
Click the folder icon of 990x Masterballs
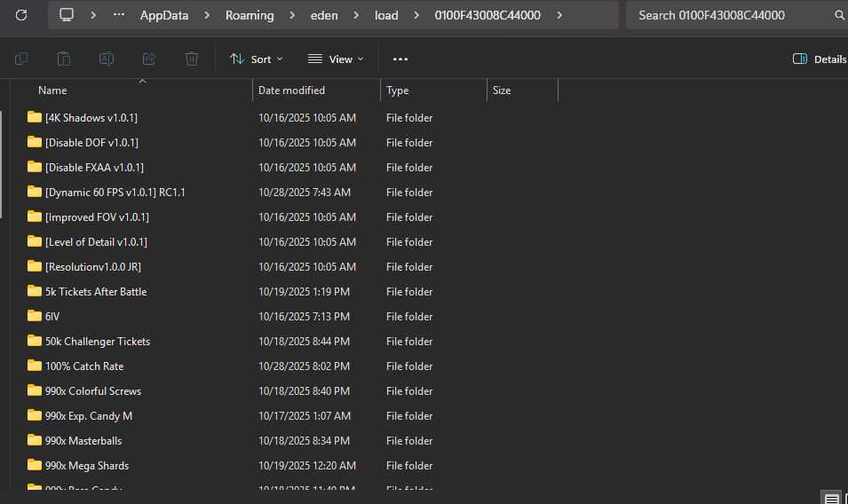point(35,440)
